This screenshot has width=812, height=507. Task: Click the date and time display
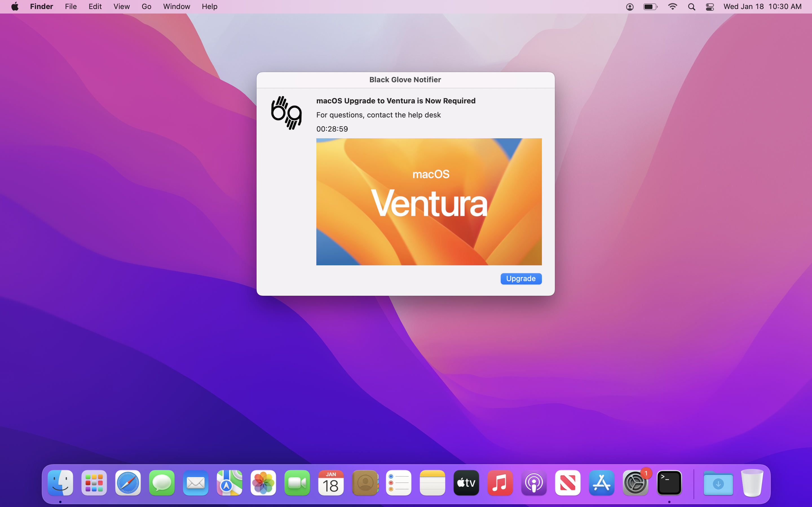(x=762, y=7)
